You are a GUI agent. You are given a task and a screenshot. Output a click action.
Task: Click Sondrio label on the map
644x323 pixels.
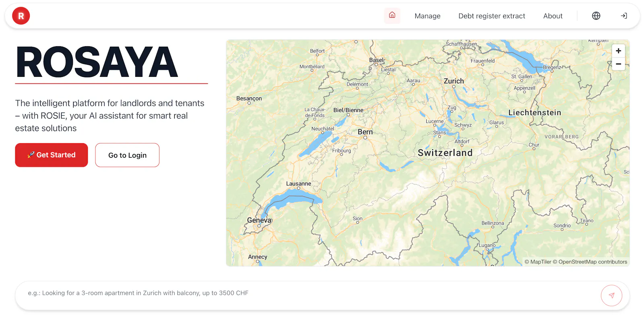(x=562, y=226)
